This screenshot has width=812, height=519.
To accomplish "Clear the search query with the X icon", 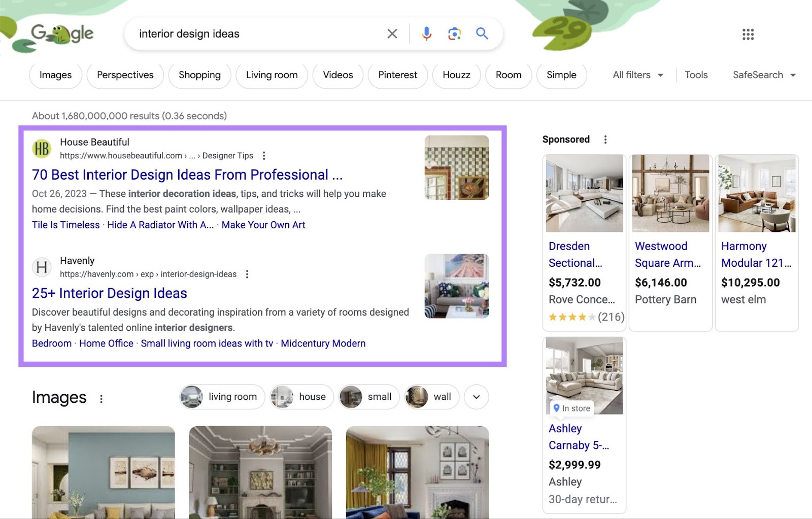I will click(x=392, y=33).
